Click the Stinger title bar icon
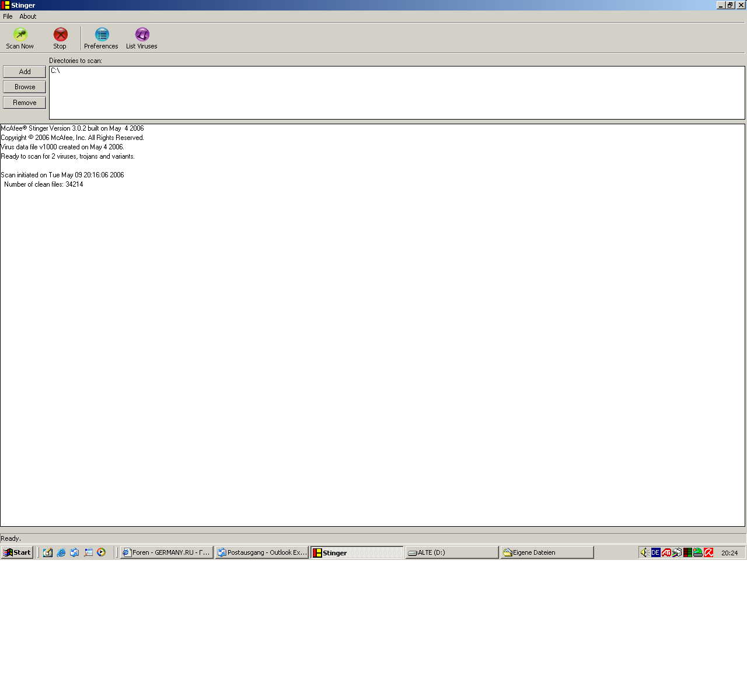Image resolution: width=747 pixels, height=700 pixels. (5, 5)
